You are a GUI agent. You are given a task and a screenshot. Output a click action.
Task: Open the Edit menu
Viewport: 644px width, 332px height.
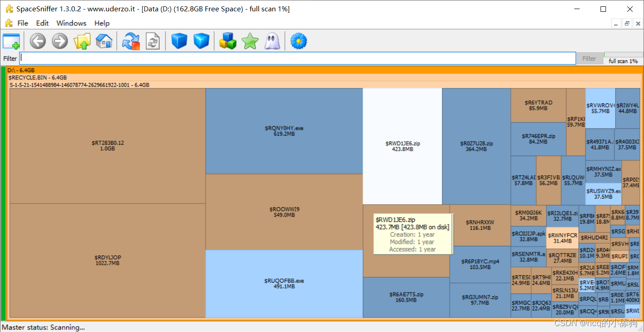coord(43,23)
